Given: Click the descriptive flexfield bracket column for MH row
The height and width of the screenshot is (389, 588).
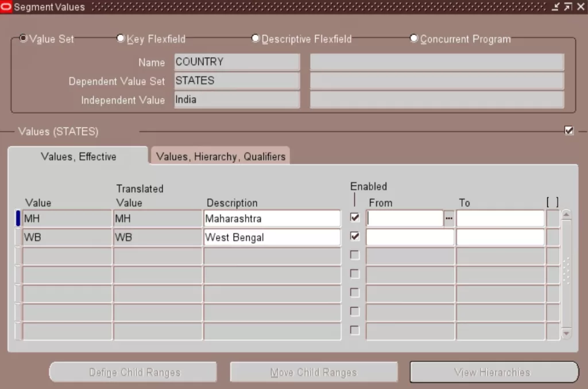Looking at the screenshot, I should click(552, 219).
